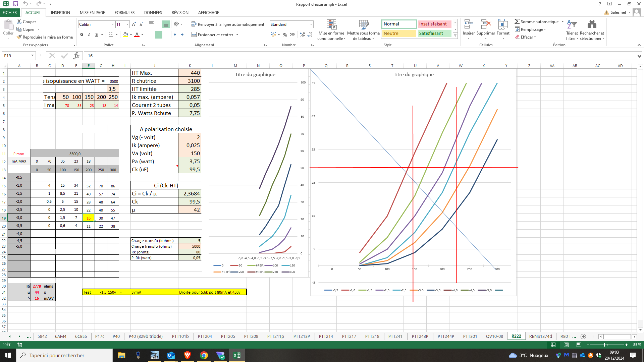Toggle Italic formatting button
The width and height of the screenshot is (644, 362).
(89, 35)
